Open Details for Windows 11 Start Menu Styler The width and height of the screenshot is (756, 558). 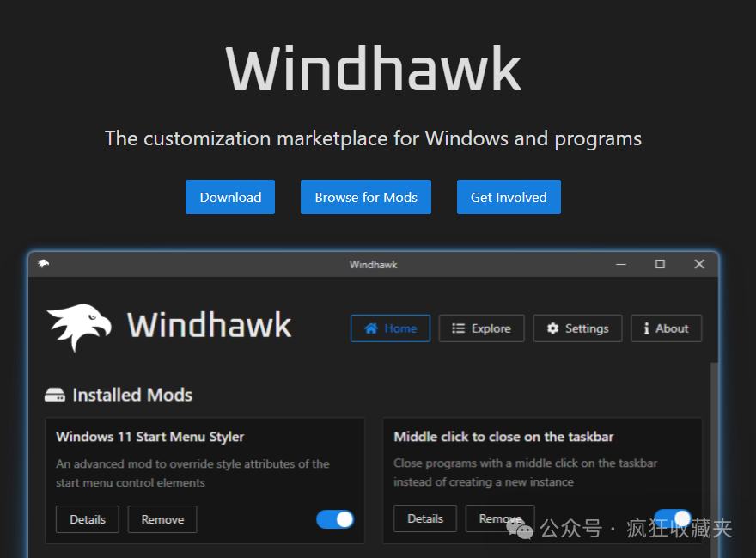click(x=87, y=519)
